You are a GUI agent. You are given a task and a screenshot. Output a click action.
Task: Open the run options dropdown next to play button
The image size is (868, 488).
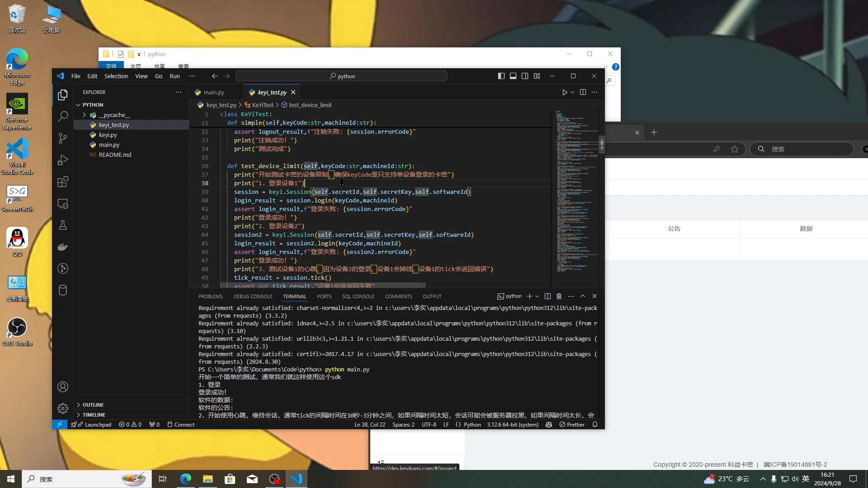coord(572,92)
